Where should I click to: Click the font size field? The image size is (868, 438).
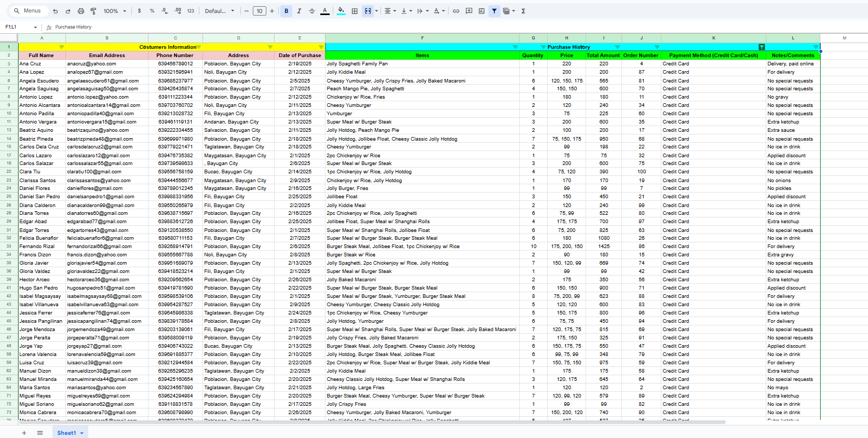point(260,11)
